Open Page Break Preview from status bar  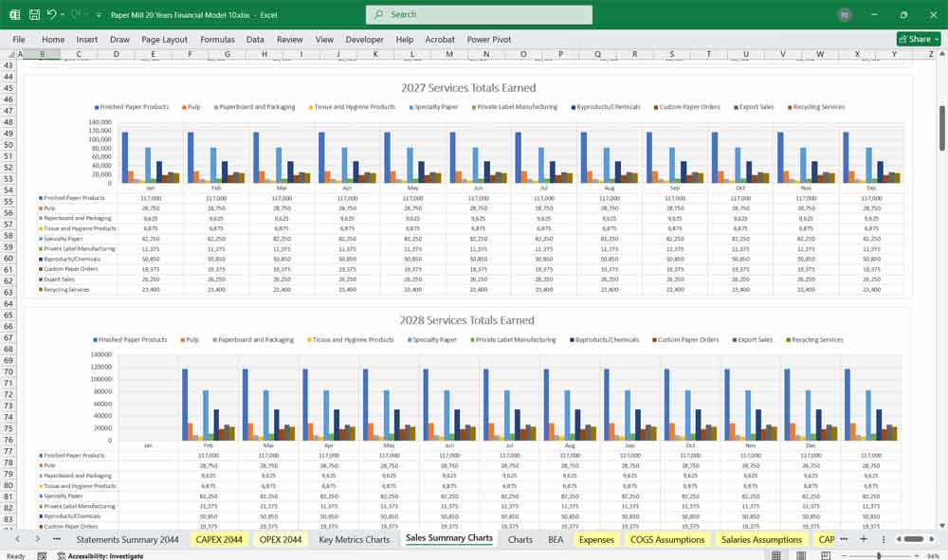tap(827, 553)
